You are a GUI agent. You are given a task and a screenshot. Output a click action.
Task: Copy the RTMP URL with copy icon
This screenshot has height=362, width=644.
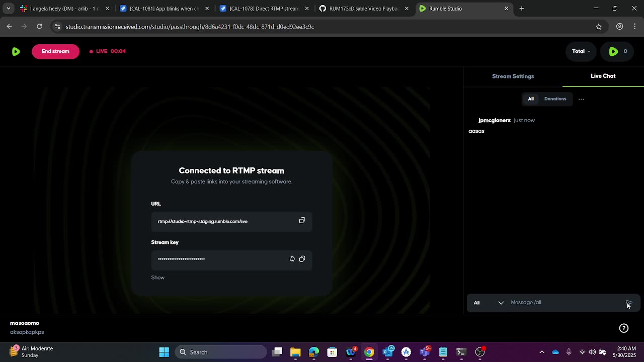coord(302,221)
